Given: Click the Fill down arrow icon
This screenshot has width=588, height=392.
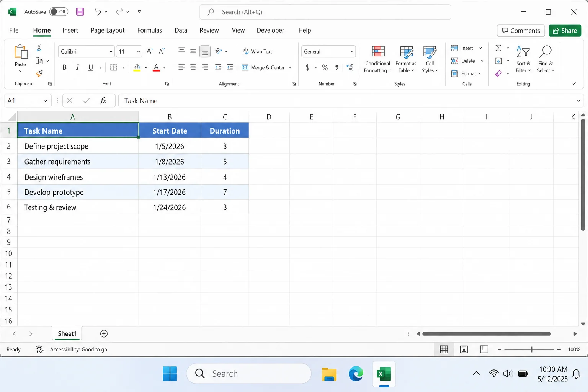Looking at the screenshot, I should 498,61.
